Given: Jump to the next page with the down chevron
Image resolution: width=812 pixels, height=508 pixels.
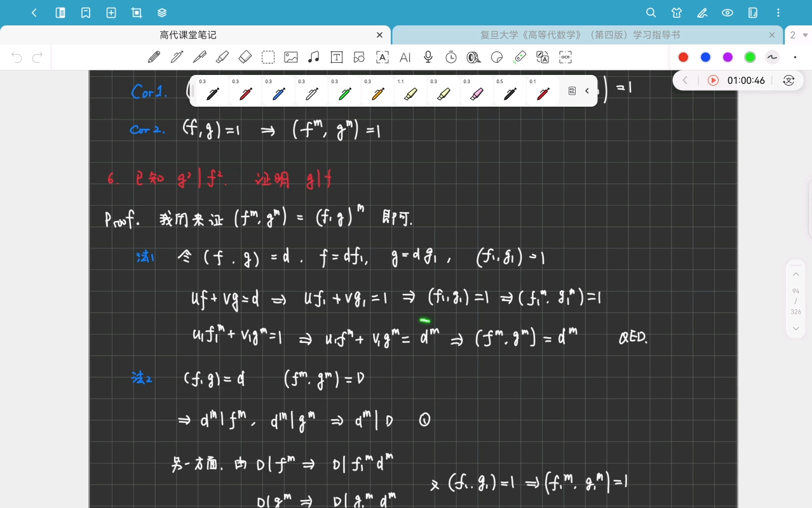Looking at the screenshot, I should click(795, 328).
